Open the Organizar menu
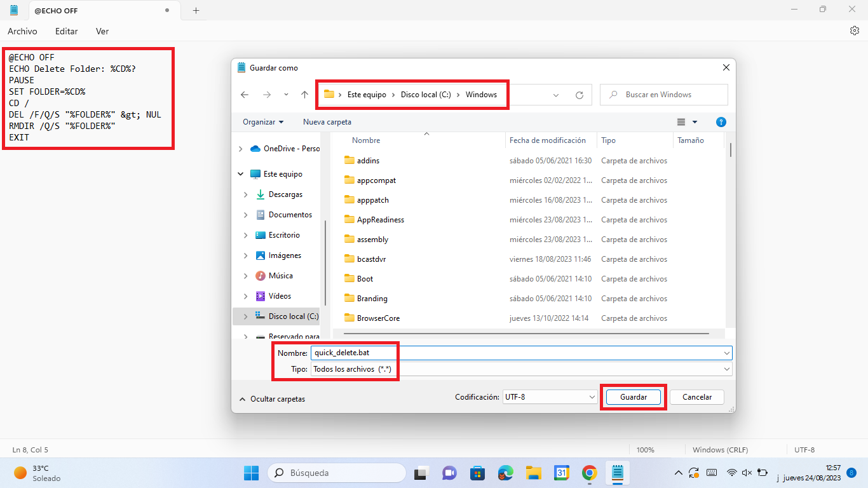This screenshot has width=868, height=488. pyautogui.click(x=263, y=122)
